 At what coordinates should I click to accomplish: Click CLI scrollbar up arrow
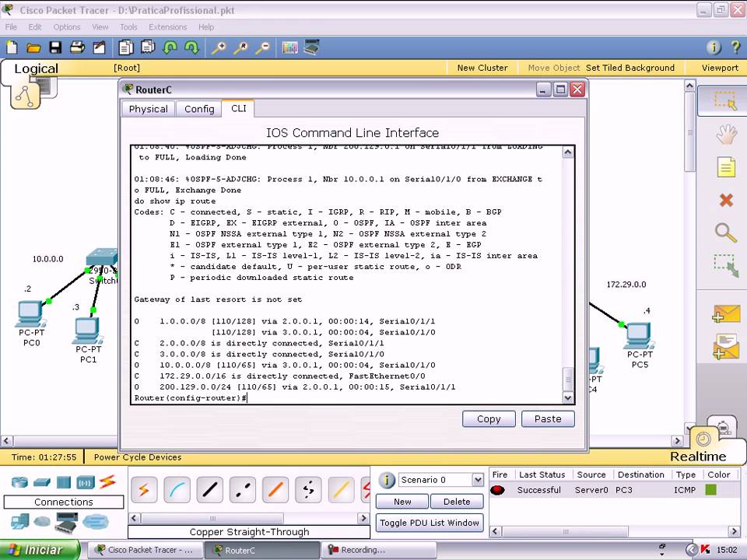pyautogui.click(x=568, y=152)
